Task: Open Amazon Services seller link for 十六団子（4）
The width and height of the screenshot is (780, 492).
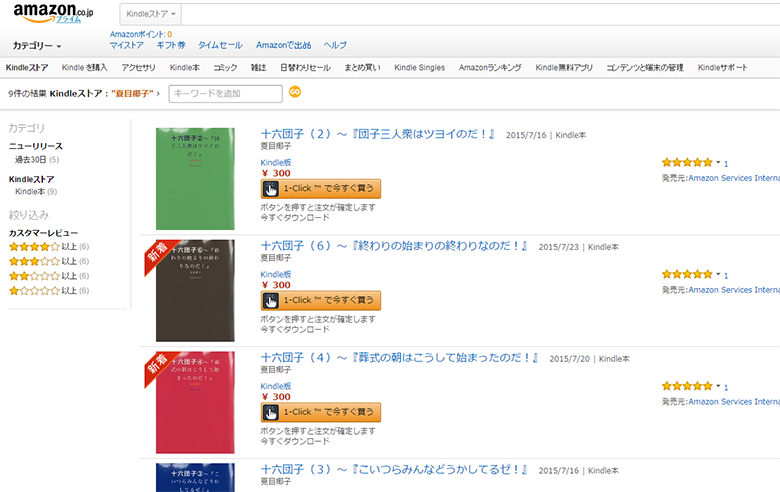Action: (x=734, y=402)
